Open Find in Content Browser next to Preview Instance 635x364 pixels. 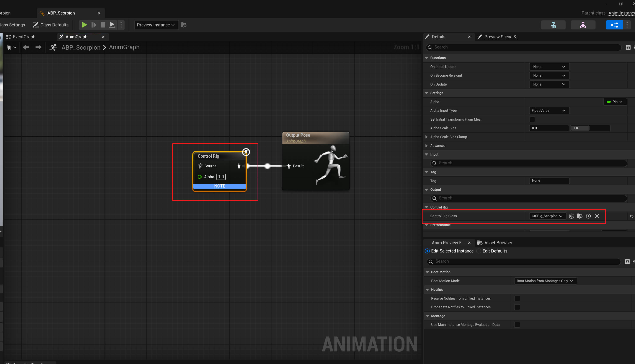[x=184, y=25]
